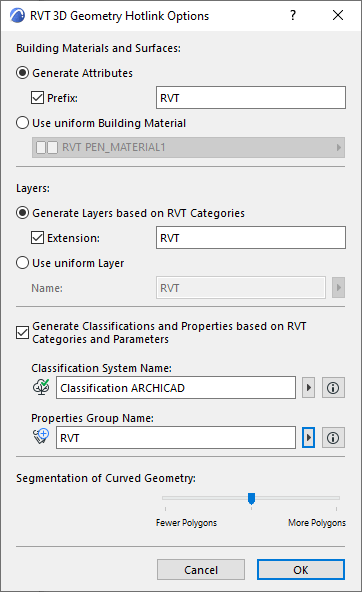This screenshot has width=362, height=592.
Task: Click the ARCHICAD logo in title bar
Action: click(17, 15)
